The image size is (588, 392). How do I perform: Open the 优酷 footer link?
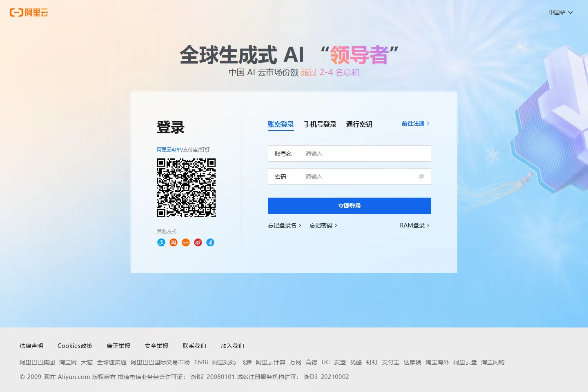tap(356, 362)
